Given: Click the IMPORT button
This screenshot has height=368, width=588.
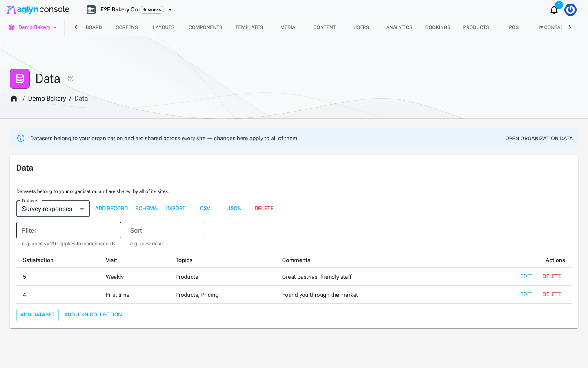Looking at the screenshot, I should pyautogui.click(x=176, y=209).
